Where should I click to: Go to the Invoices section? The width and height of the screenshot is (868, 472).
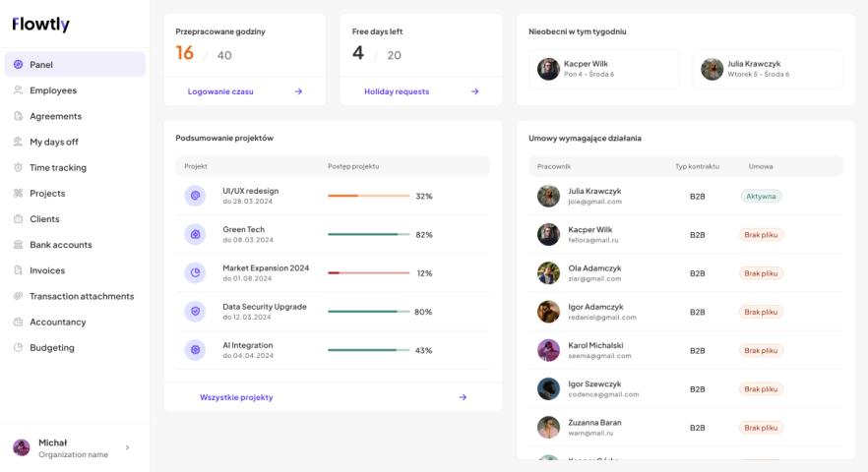pos(47,270)
